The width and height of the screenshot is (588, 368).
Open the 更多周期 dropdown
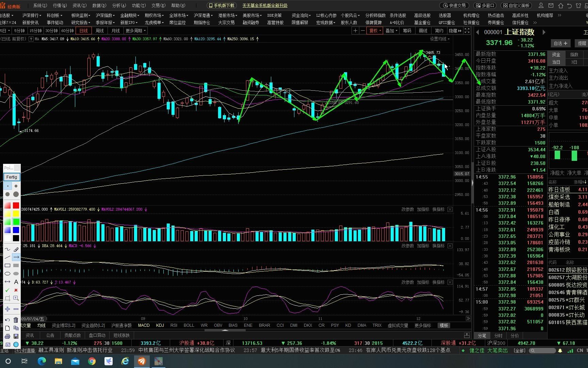[135, 31]
